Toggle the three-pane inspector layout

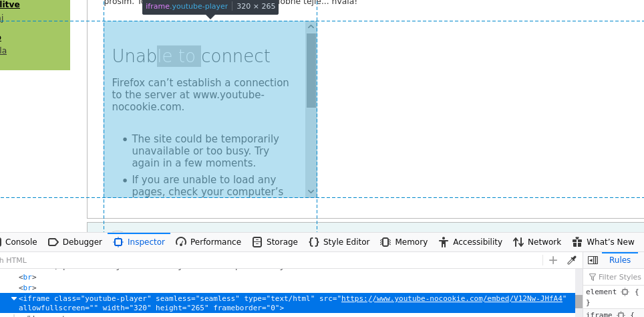593,260
